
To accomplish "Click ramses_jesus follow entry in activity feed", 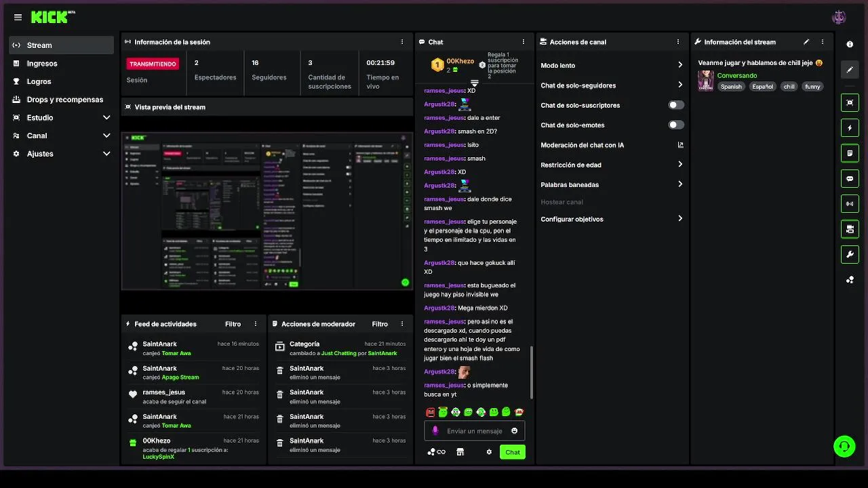I will click(193, 396).
